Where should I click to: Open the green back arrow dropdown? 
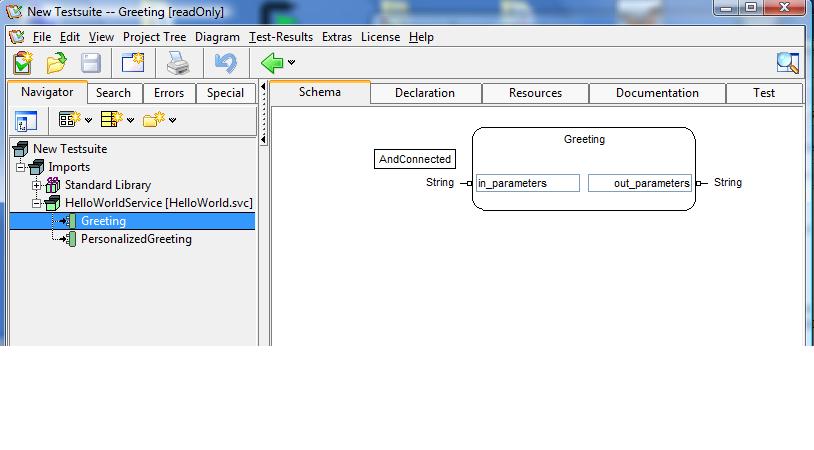[x=292, y=63]
